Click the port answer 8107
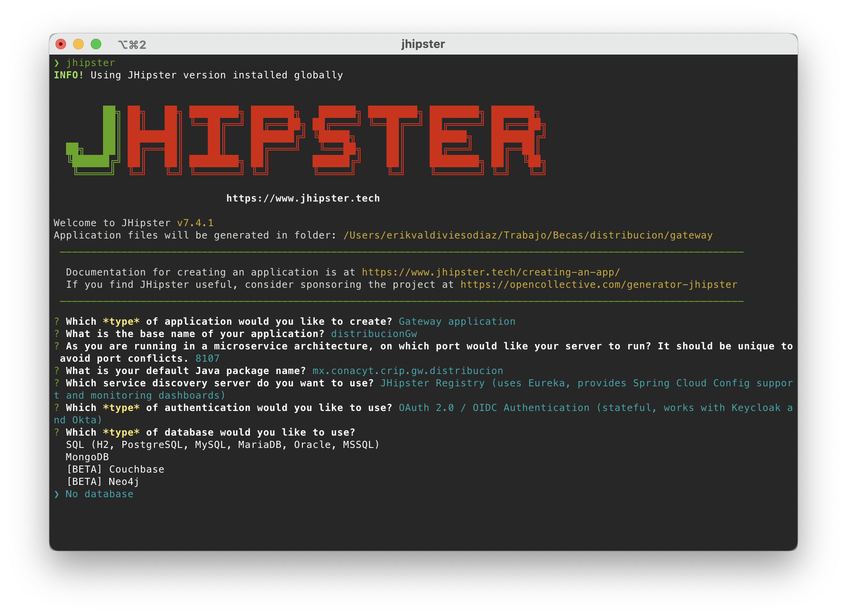The height and width of the screenshot is (616, 847). pyautogui.click(x=207, y=359)
